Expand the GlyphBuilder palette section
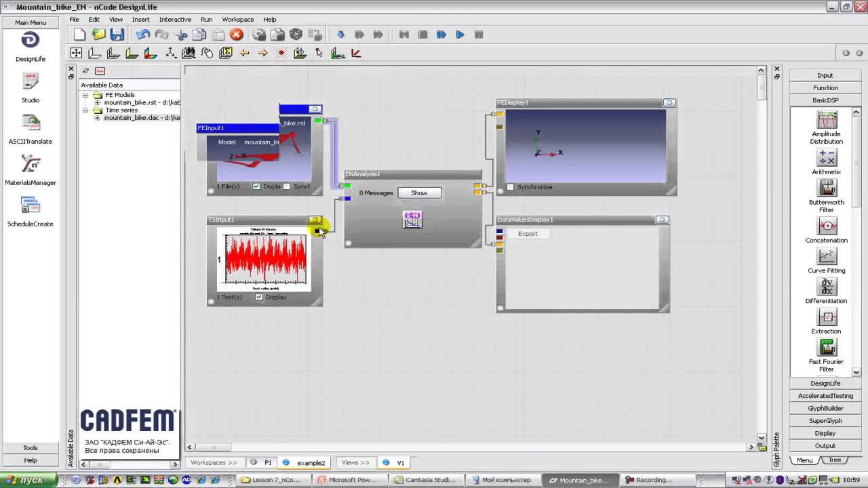The height and width of the screenshot is (488, 868). pyautogui.click(x=825, y=408)
